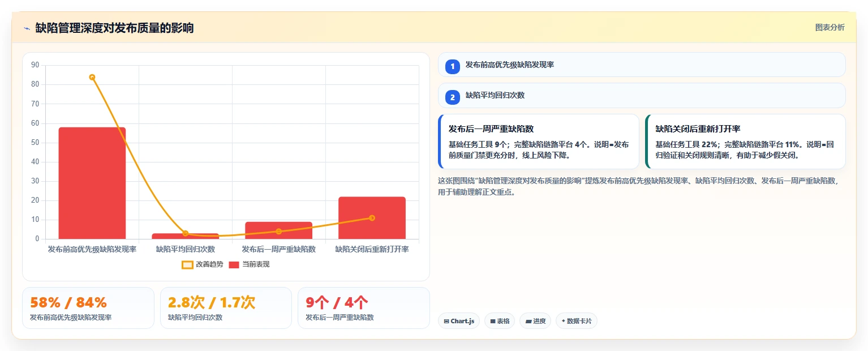Click the 58% / 84% stat card
The height and width of the screenshot is (351, 868).
point(88,308)
